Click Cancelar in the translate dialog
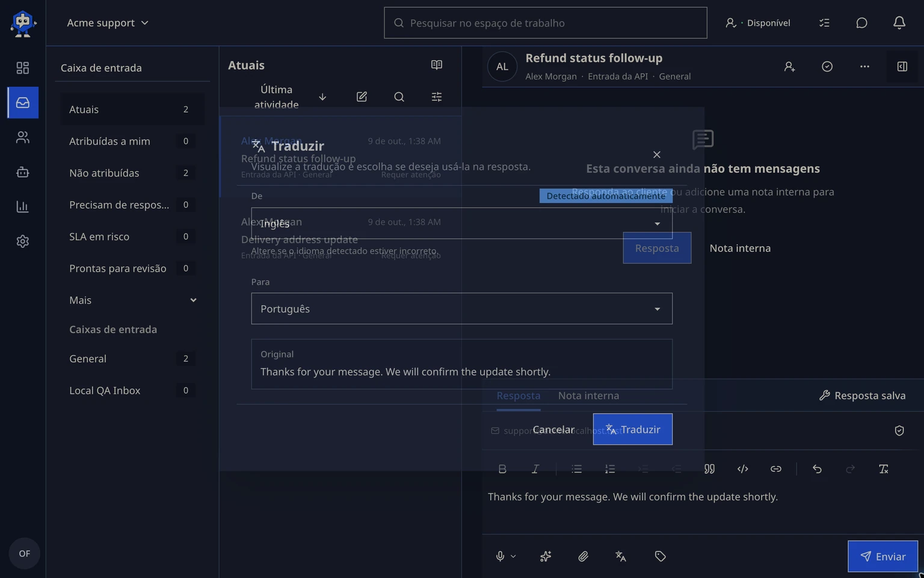The image size is (924, 578). (553, 429)
